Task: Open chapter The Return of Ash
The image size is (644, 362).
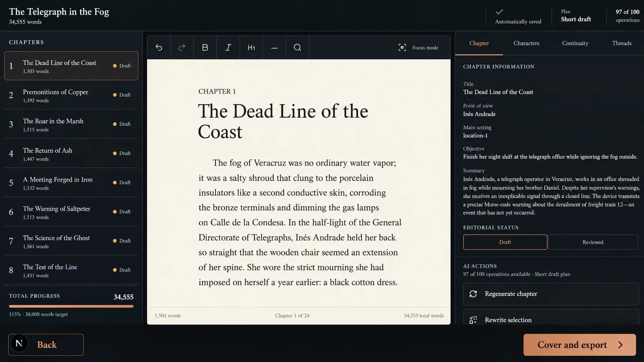Action: click(x=71, y=153)
